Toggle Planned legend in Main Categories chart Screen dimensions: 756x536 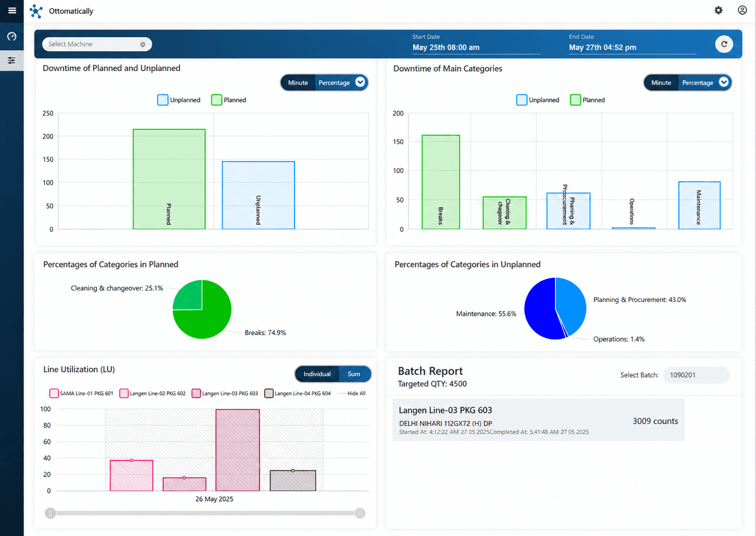[x=587, y=100]
